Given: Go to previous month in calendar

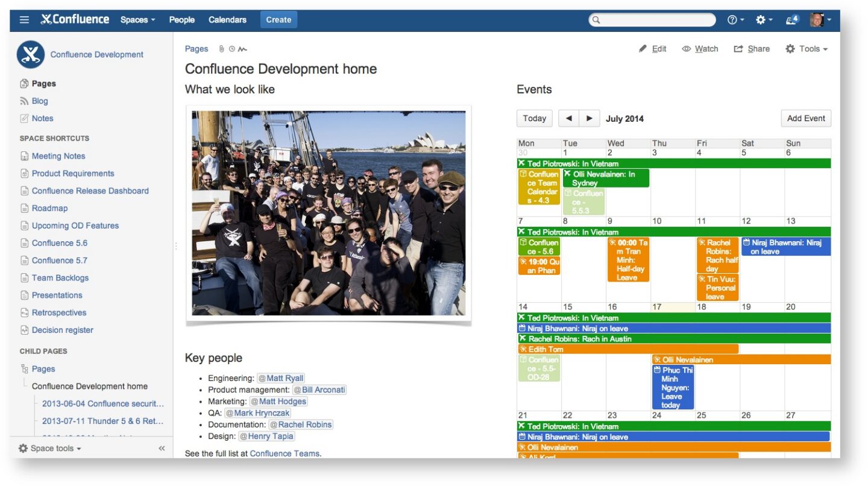Looking at the screenshot, I should click(x=568, y=118).
